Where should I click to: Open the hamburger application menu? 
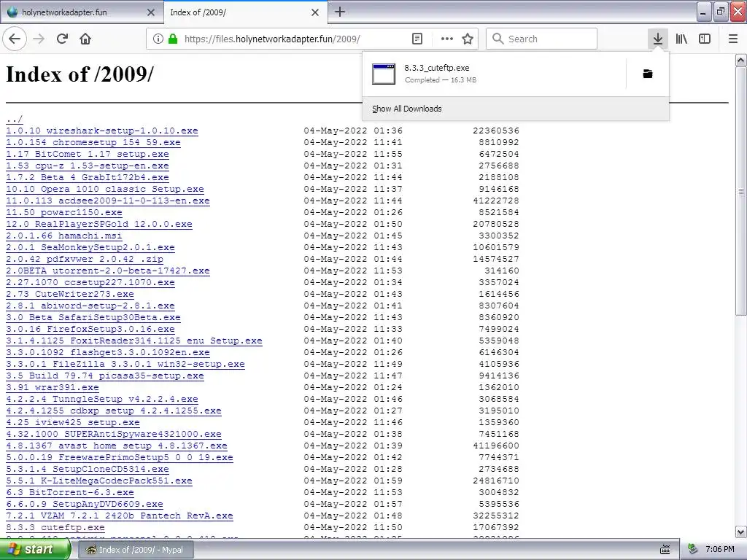point(732,39)
